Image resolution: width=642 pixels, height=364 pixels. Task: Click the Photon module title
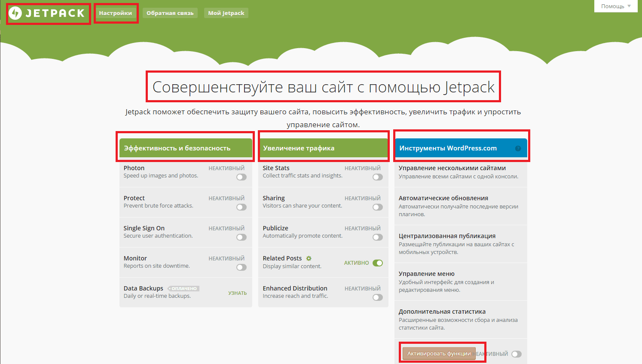tap(134, 168)
